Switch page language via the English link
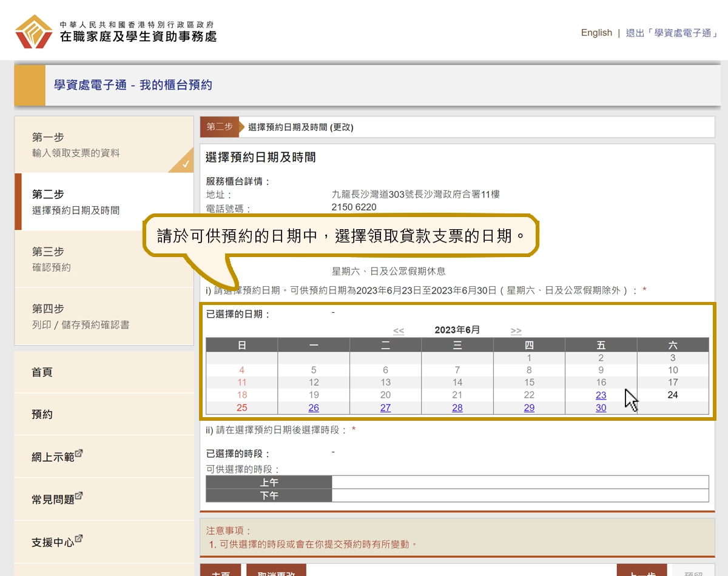This screenshot has width=728, height=576. 596,33
